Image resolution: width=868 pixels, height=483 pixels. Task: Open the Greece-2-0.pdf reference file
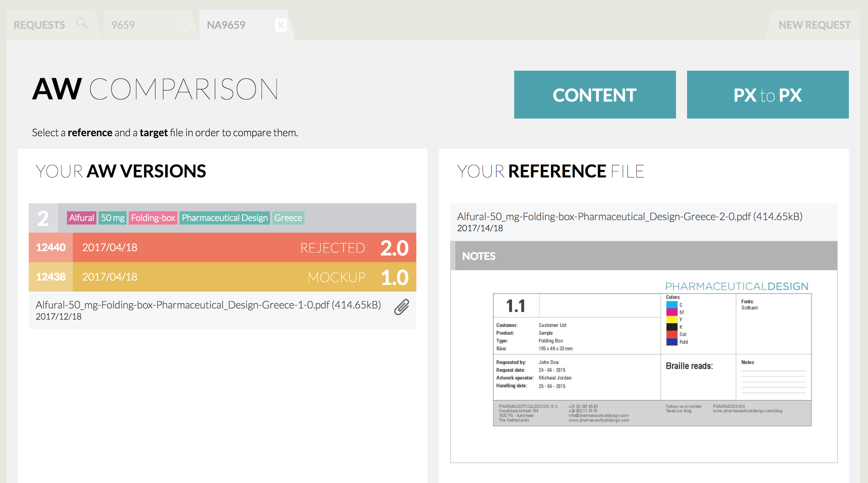[629, 217]
